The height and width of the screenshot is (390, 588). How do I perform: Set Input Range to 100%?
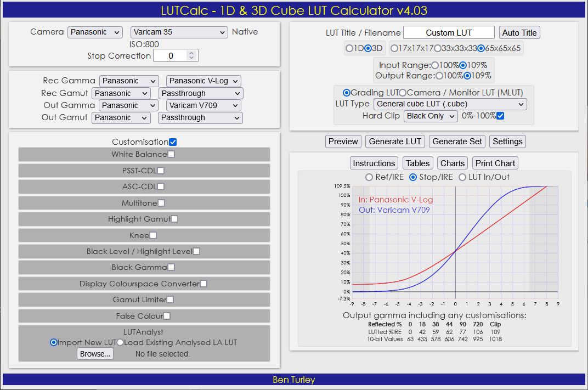[435, 65]
